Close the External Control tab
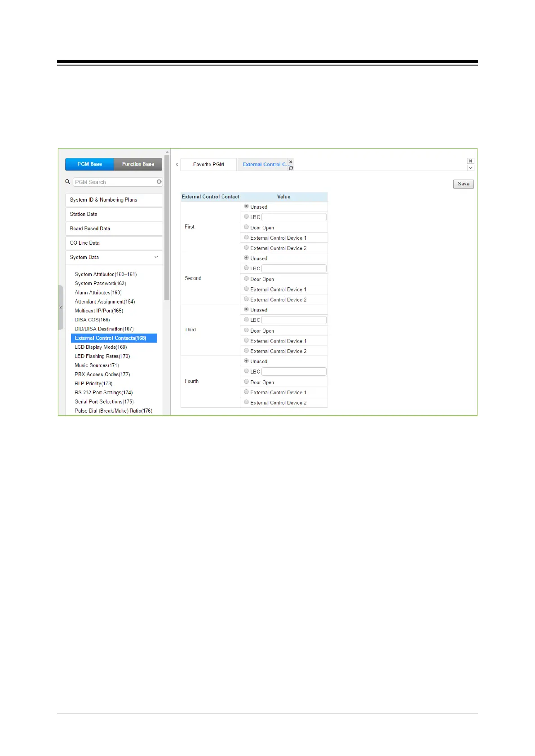 291,162
